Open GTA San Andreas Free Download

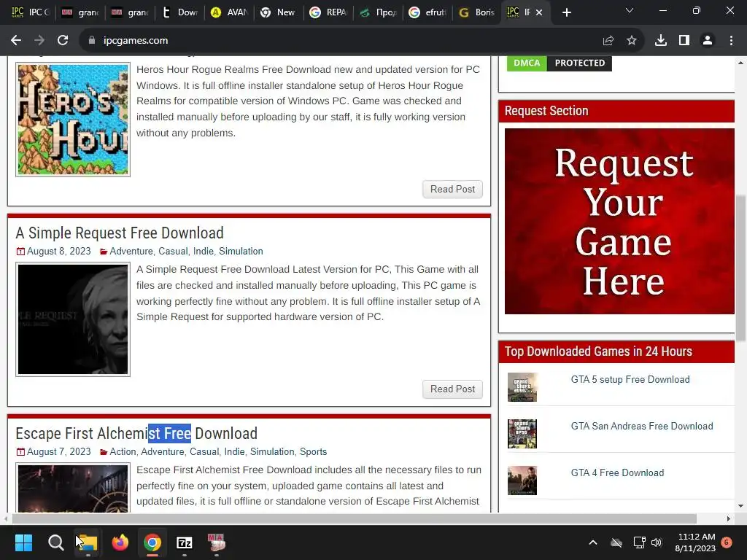642,426
